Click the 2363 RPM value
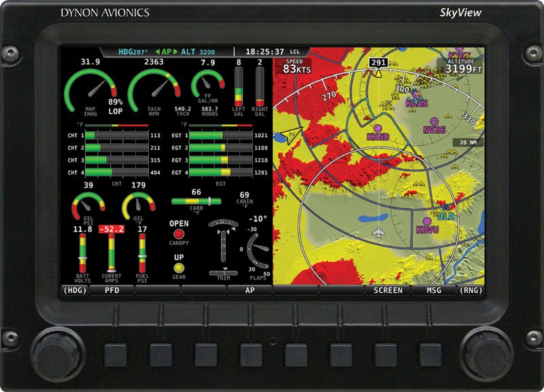The height and width of the screenshot is (392, 544). (x=154, y=62)
